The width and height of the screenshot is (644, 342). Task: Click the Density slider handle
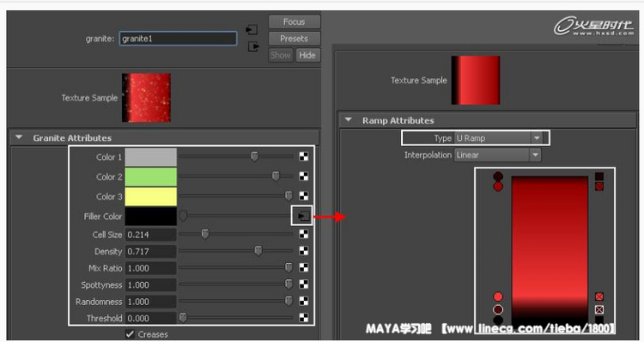pos(258,251)
